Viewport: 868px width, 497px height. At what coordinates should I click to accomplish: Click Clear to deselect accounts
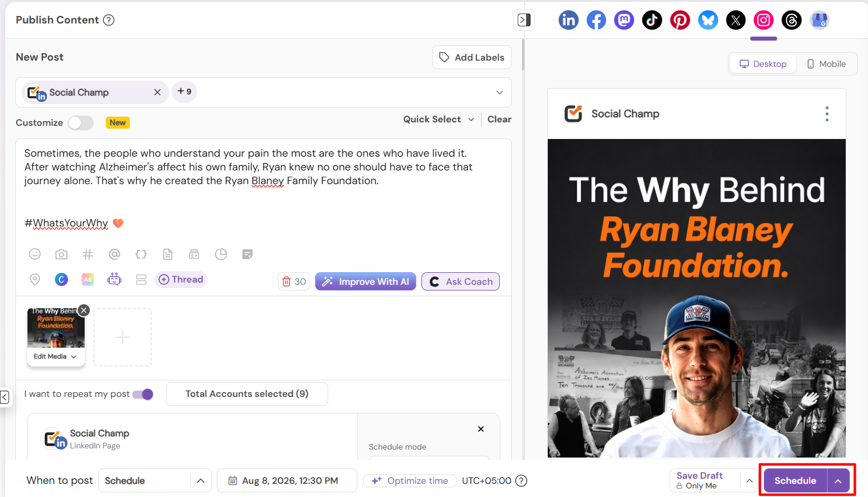499,119
